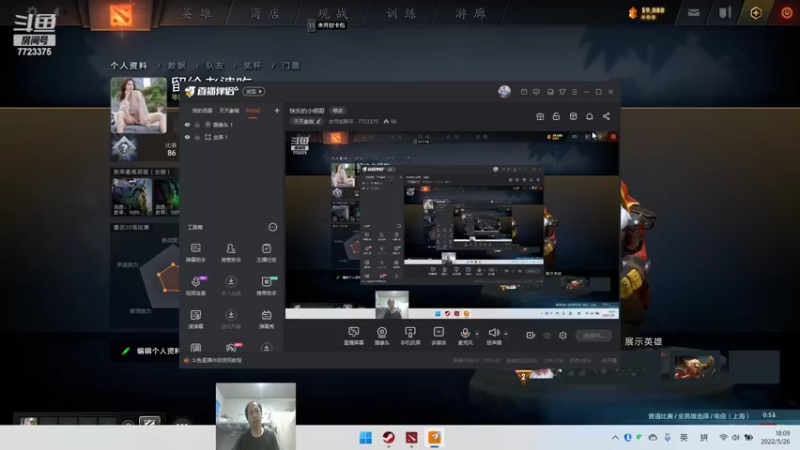Hide the 全屏 1 source with its eye
800x450 pixels.
tap(187, 137)
